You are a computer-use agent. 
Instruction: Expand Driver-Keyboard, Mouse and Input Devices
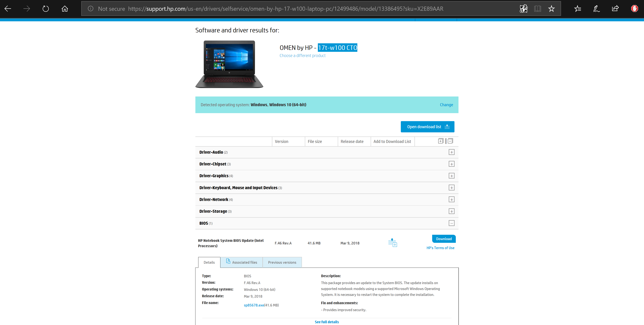452,188
